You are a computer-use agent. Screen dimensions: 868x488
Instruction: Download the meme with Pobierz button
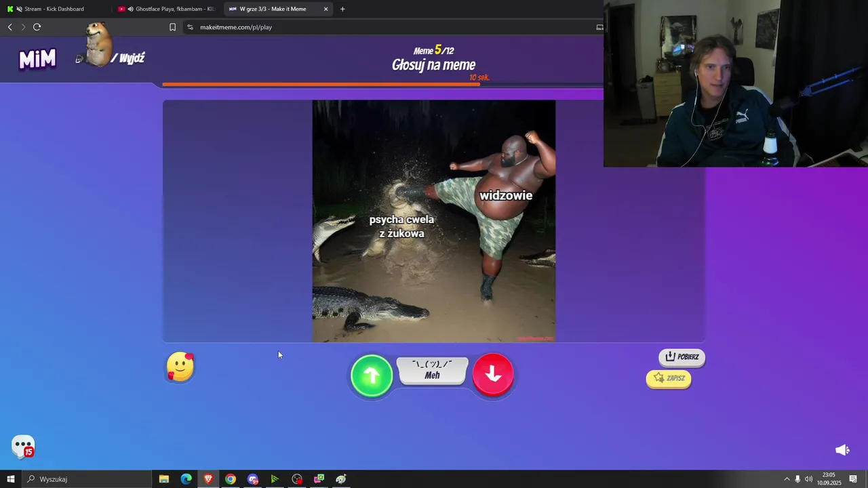point(682,357)
